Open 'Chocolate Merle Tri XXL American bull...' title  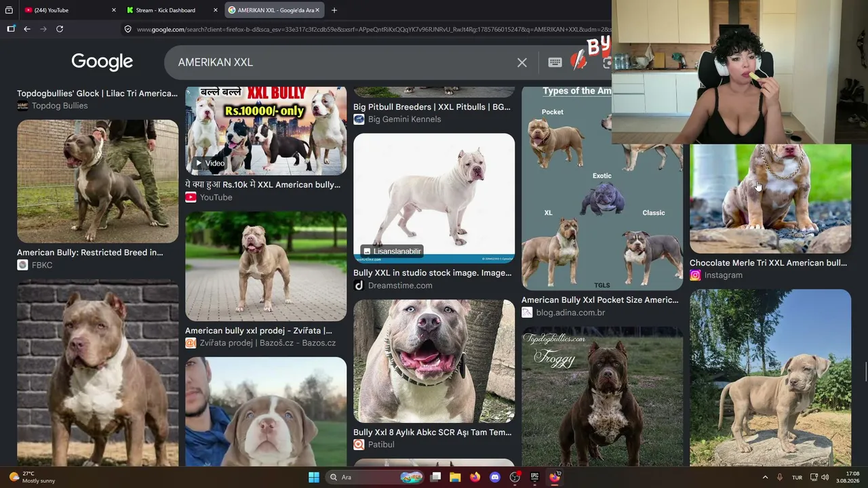click(x=768, y=263)
